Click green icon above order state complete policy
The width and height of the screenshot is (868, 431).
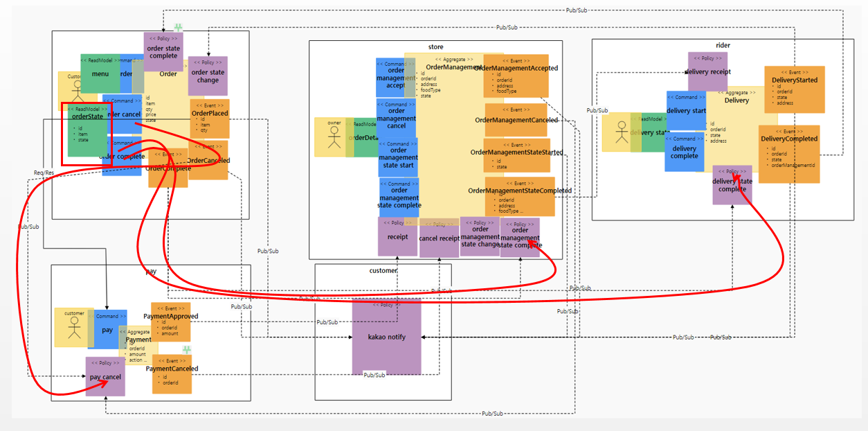coord(178,28)
